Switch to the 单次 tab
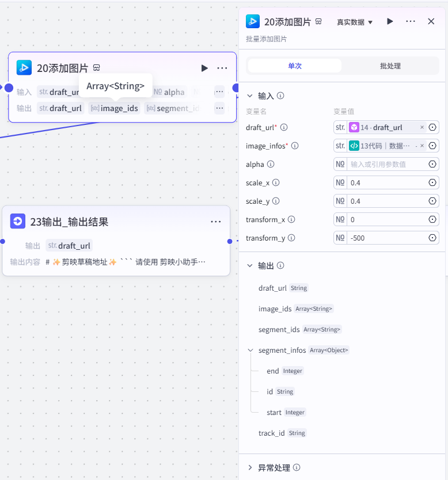 (295, 66)
